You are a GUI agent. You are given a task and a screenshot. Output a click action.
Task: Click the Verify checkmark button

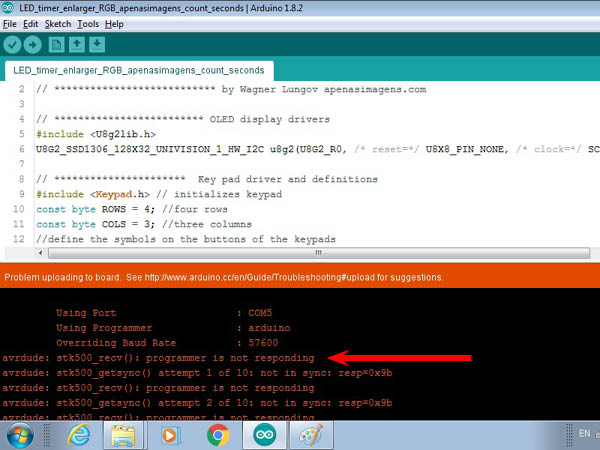pyautogui.click(x=13, y=45)
